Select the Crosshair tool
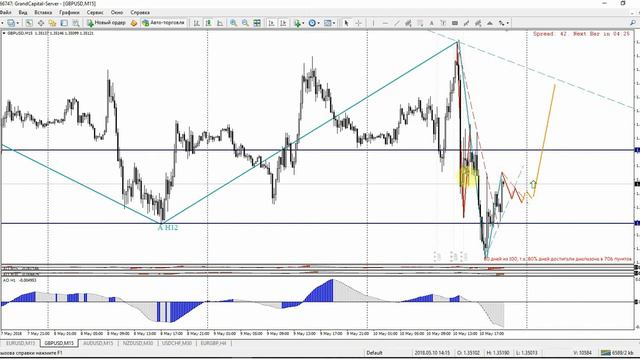640x360 pixels. [x=358, y=23]
